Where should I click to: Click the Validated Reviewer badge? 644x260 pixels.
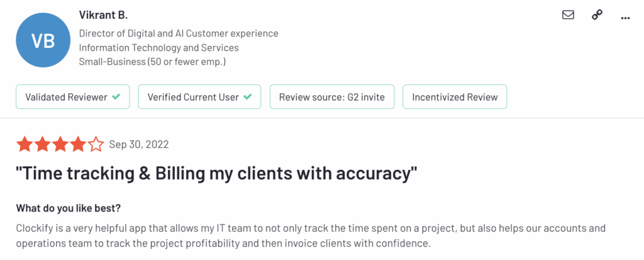tap(73, 97)
